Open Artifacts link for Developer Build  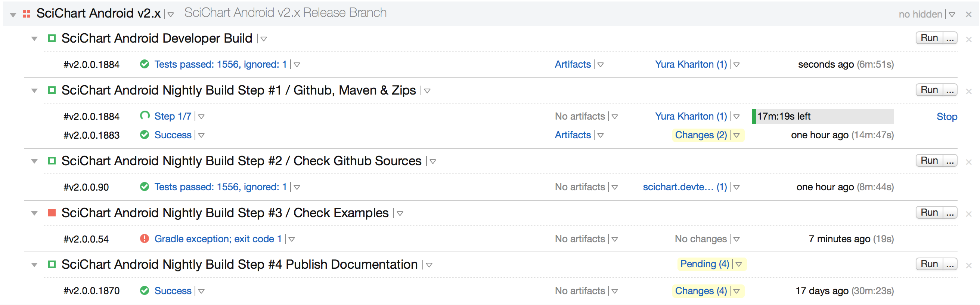pyautogui.click(x=573, y=64)
